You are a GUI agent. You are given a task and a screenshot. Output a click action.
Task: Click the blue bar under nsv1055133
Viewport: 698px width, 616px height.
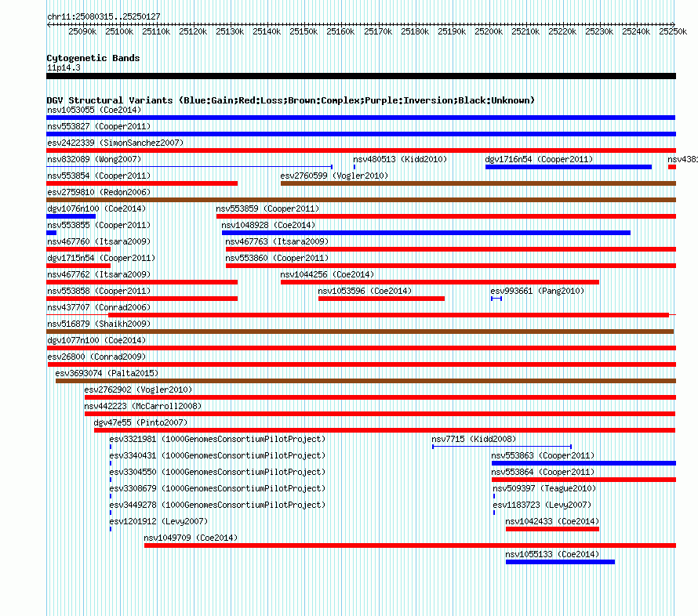(560, 562)
